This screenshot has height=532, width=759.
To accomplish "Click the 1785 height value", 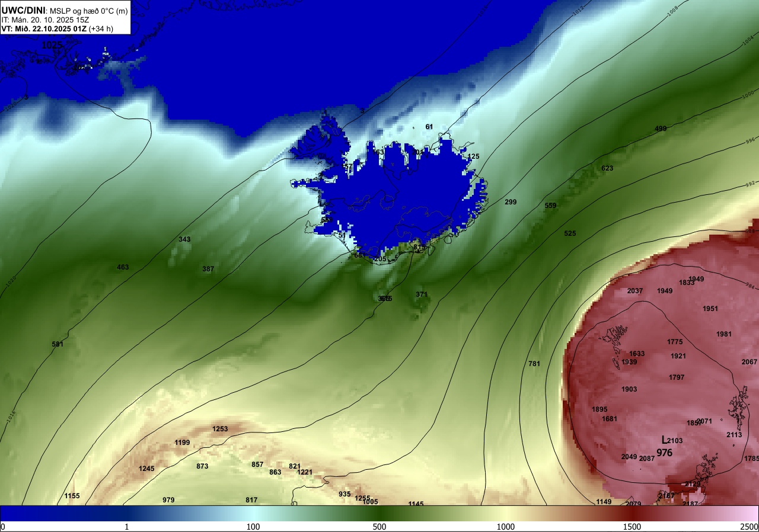I will (751, 459).
